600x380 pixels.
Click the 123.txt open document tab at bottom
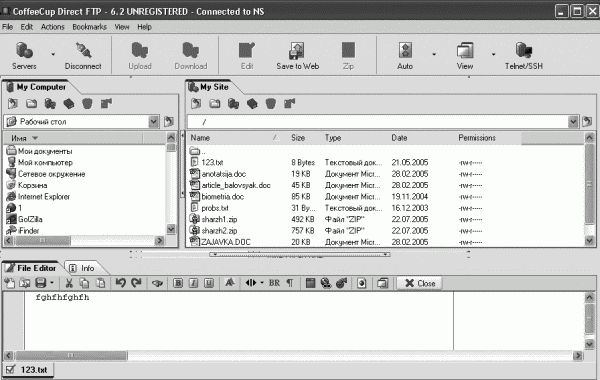tap(28, 370)
